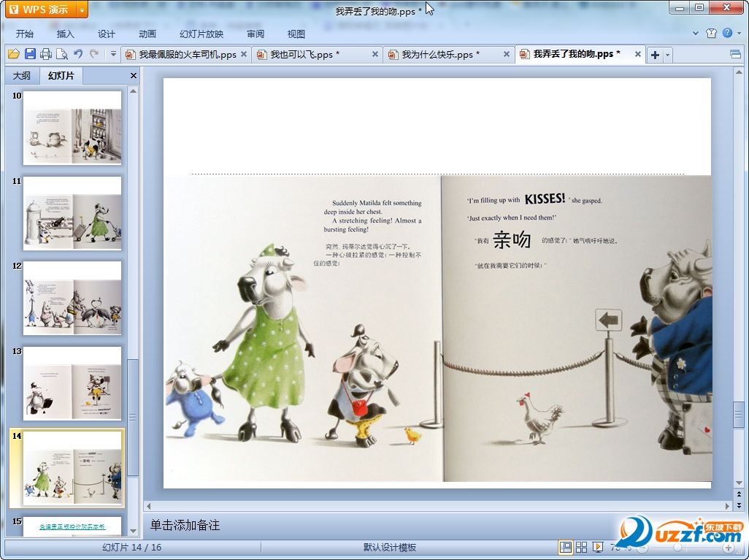Start slideshow from status bar play icon

pos(598,547)
